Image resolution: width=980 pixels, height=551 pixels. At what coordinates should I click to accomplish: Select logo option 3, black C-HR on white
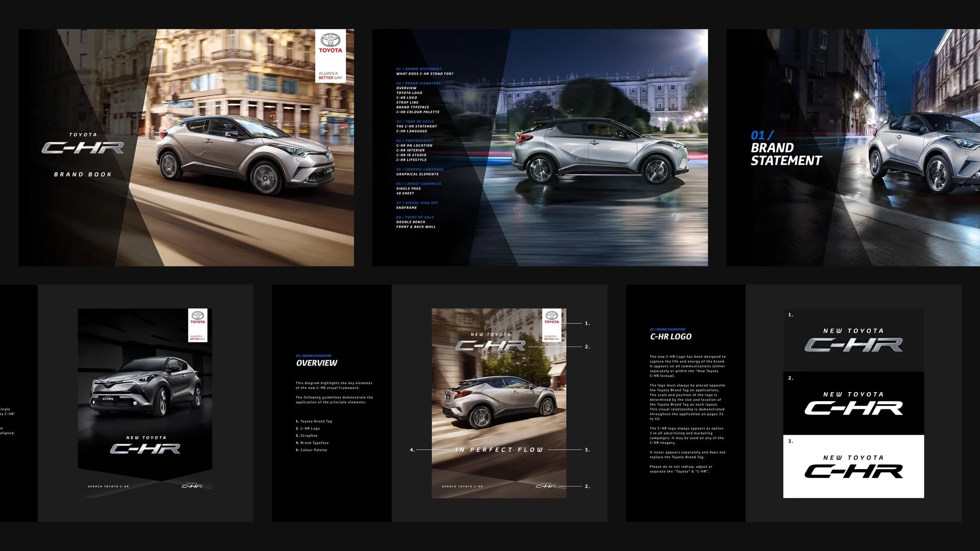(853, 466)
